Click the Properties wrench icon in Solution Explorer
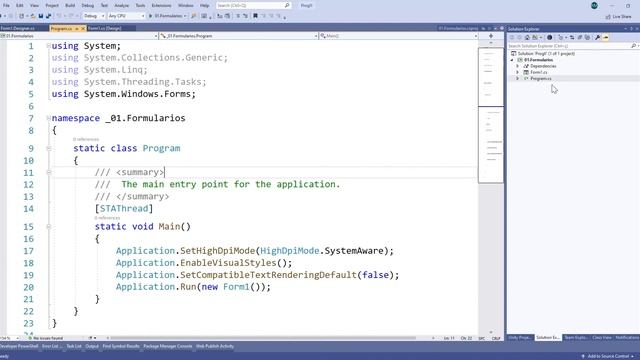640x360 pixels. coord(597,37)
